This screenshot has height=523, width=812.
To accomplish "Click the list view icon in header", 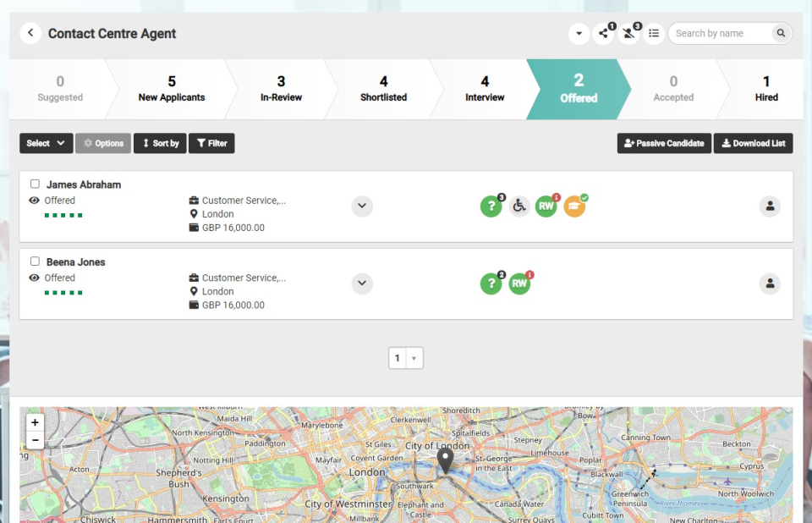I will coord(654,34).
